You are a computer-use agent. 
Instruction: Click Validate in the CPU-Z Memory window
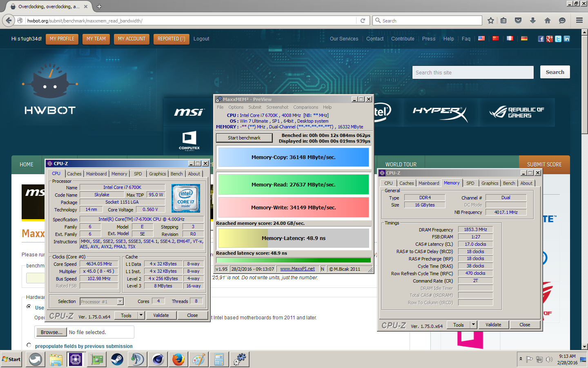[x=493, y=325]
